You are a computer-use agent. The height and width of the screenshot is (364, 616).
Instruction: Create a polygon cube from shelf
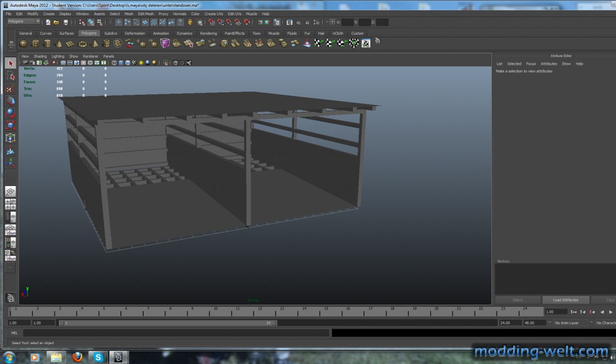(35, 44)
